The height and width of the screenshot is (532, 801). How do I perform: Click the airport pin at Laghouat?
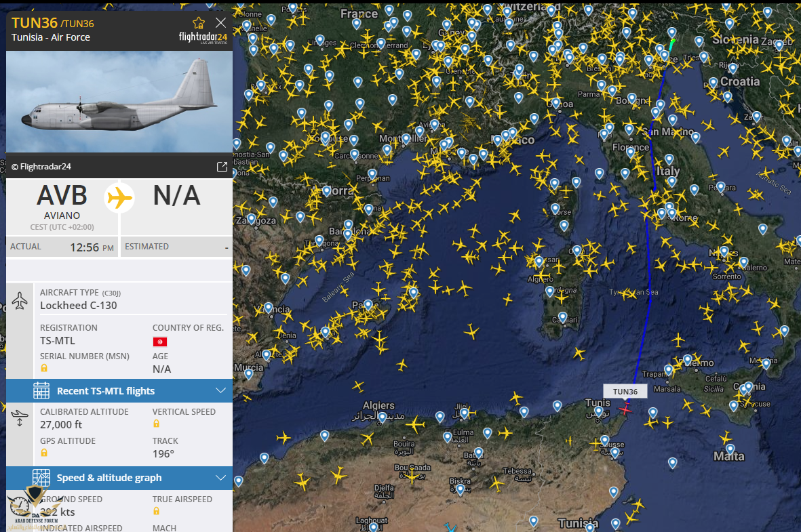point(374,527)
